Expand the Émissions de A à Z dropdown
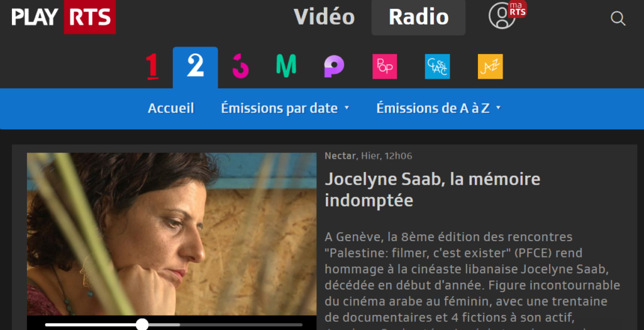Viewport: 644px width, 330px height. pyautogui.click(x=438, y=108)
